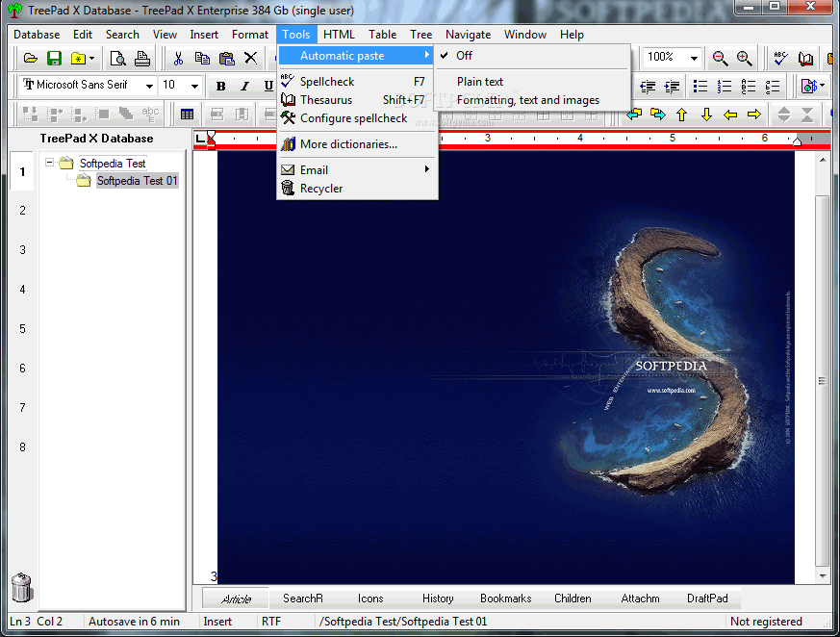Open the font name dropdown Microsoft Sans Serif
840x637 pixels.
149,86
